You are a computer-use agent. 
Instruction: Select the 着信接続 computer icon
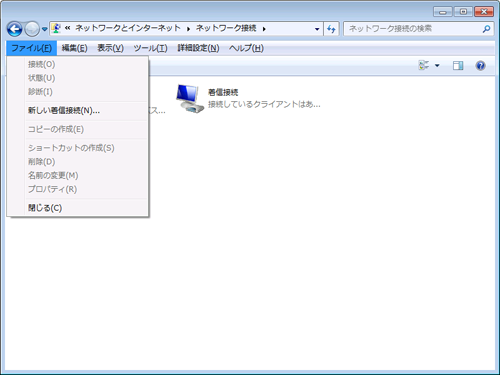tap(189, 99)
